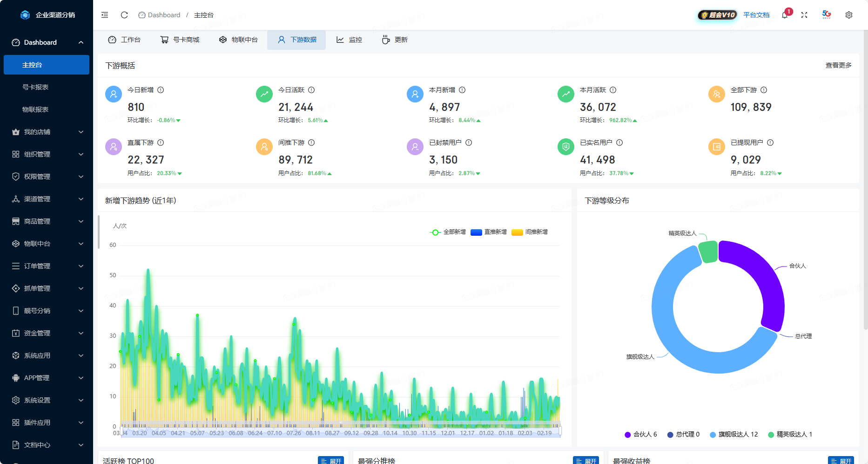
Task: Open the notification bell
Action: tap(785, 15)
